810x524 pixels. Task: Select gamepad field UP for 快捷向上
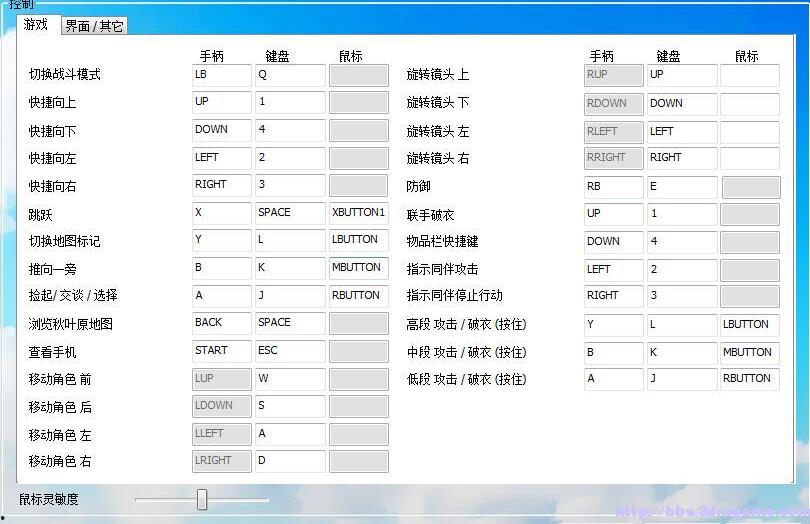[222, 102]
